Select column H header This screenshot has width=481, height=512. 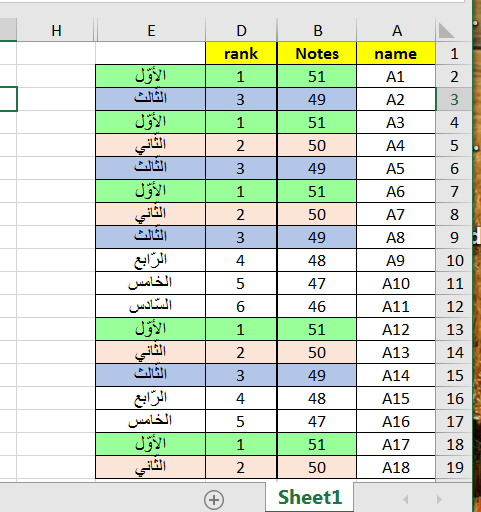[x=56, y=30]
